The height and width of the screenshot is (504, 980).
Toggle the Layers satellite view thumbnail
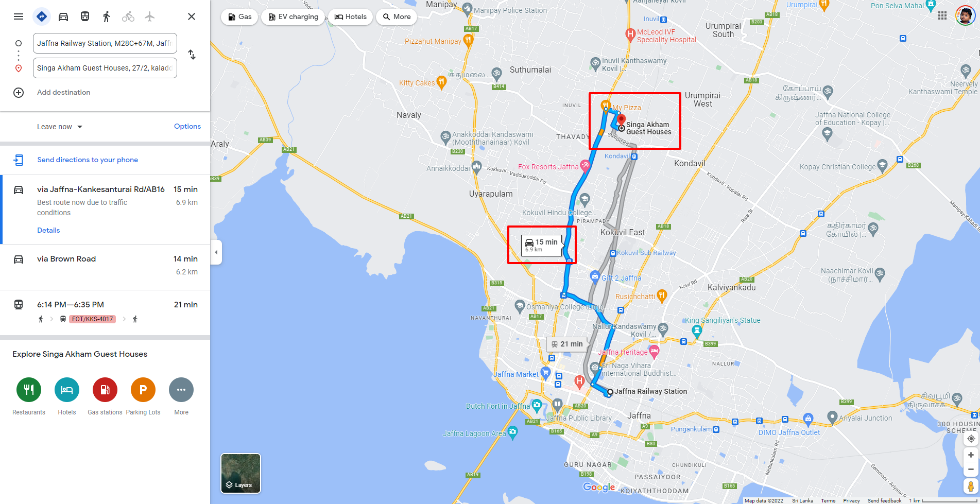(x=240, y=473)
